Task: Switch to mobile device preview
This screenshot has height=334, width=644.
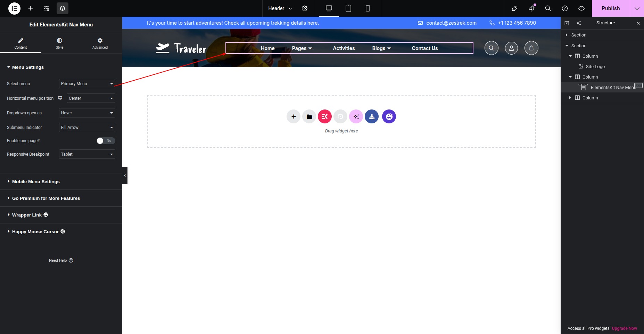Action: pyautogui.click(x=368, y=8)
